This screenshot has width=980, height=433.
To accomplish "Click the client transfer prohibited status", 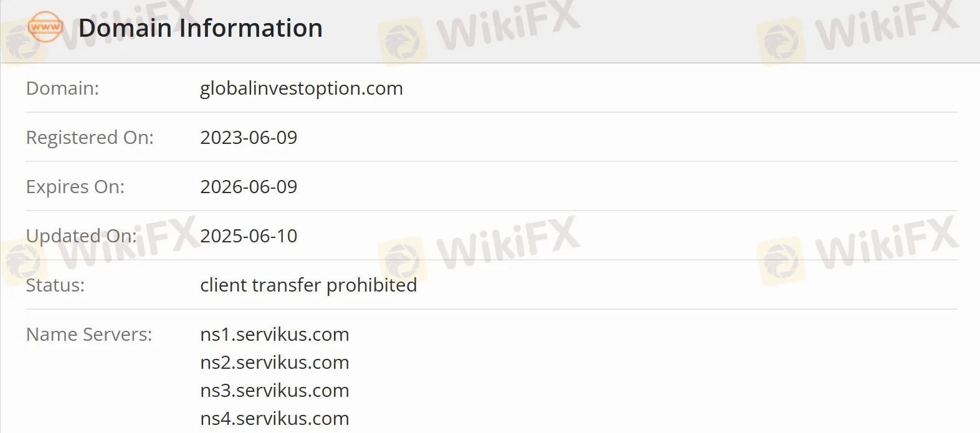I will [x=308, y=285].
